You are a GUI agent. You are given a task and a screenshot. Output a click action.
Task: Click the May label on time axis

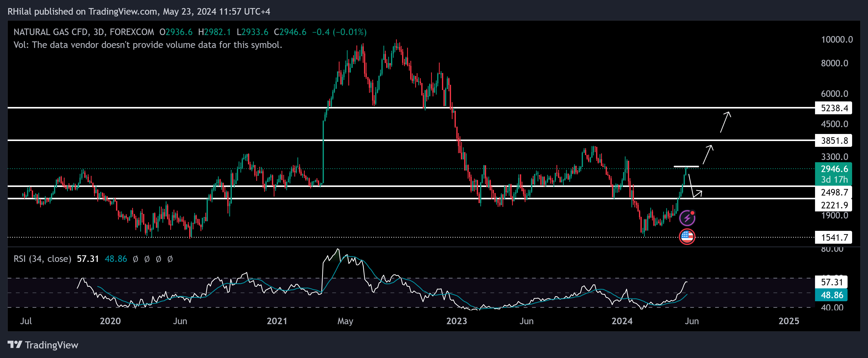point(345,321)
